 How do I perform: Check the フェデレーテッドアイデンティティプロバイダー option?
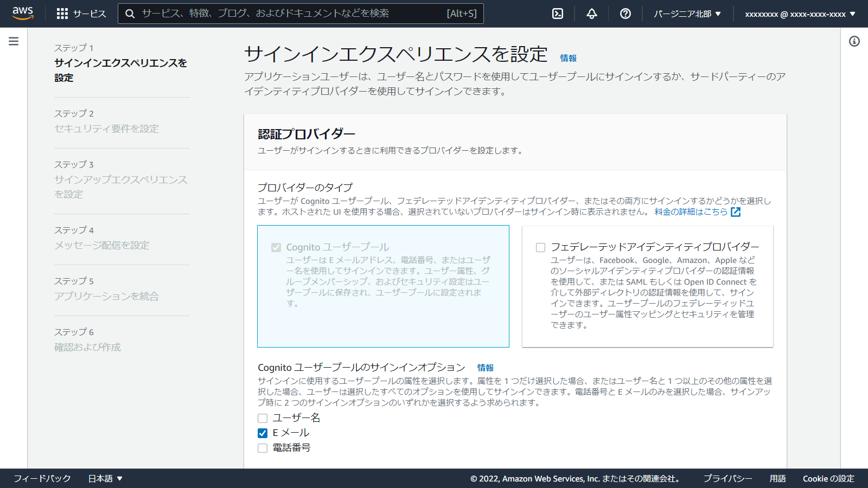click(x=540, y=247)
